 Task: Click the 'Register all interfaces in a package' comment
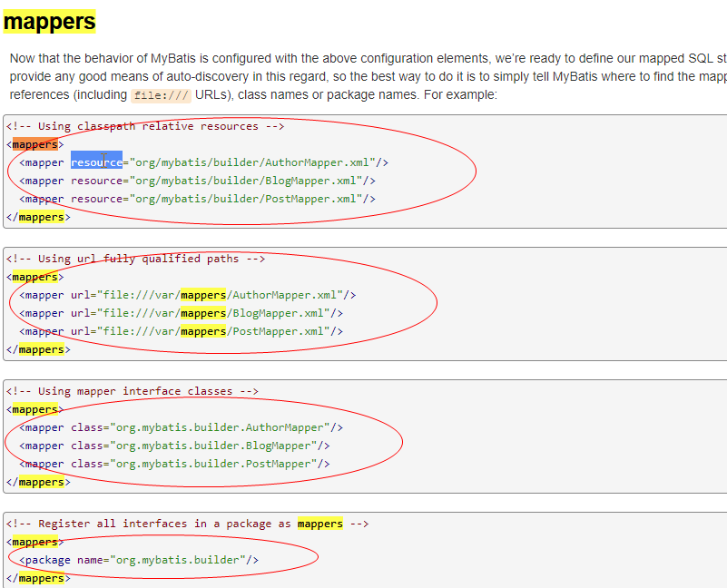coord(187,524)
